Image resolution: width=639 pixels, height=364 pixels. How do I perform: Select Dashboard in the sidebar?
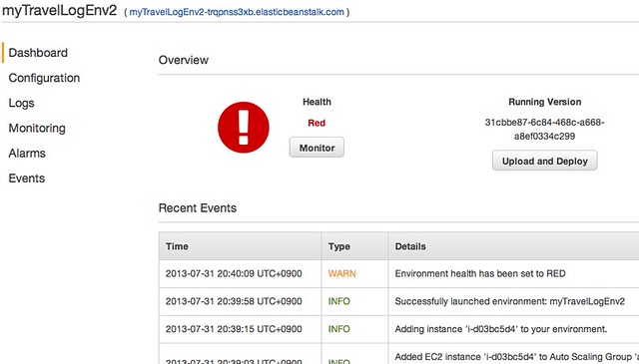(38, 53)
